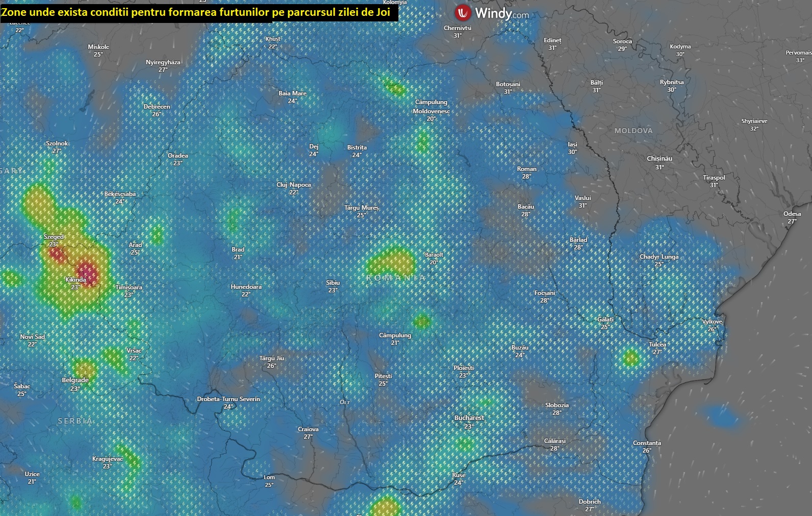Click the Odesa city label
The image size is (812, 516).
[x=792, y=214]
